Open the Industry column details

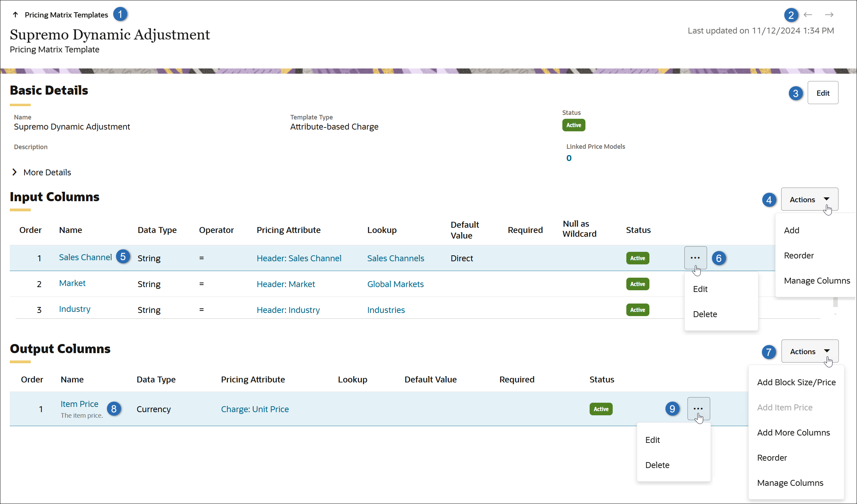(x=74, y=309)
